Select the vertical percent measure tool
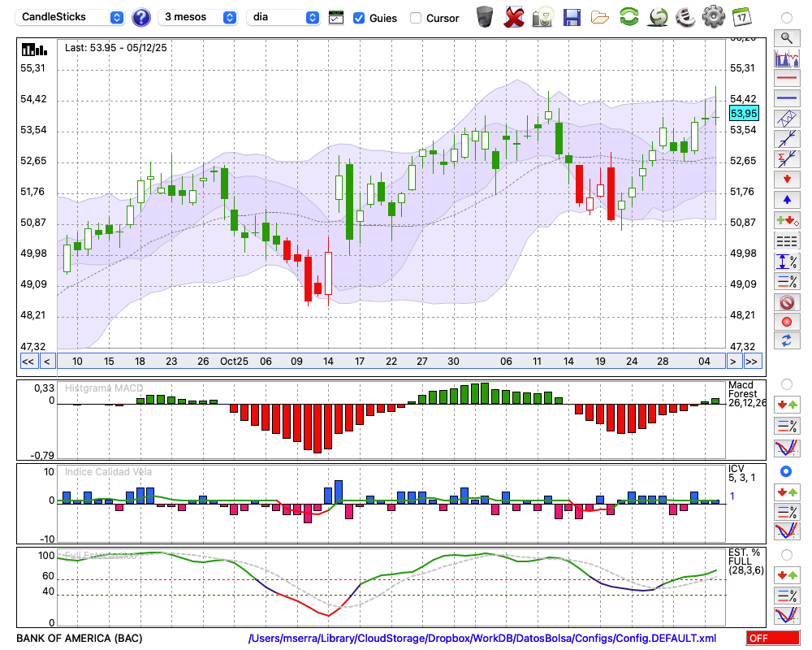 click(787, 262)
